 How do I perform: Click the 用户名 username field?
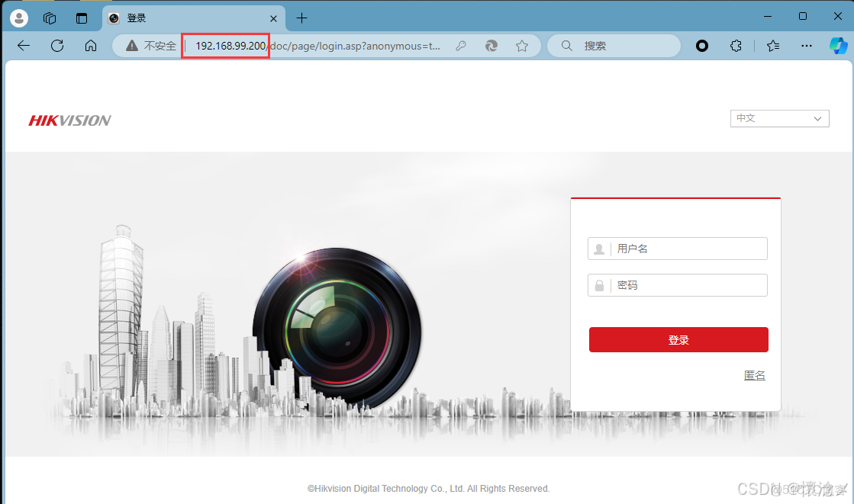[678, 249]
